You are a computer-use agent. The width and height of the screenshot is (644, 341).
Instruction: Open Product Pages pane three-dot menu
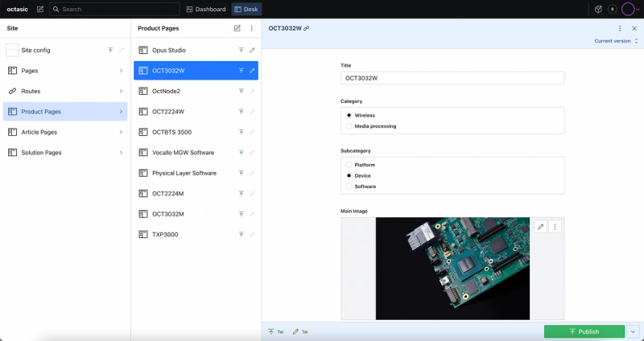click(x=252, y=28)
